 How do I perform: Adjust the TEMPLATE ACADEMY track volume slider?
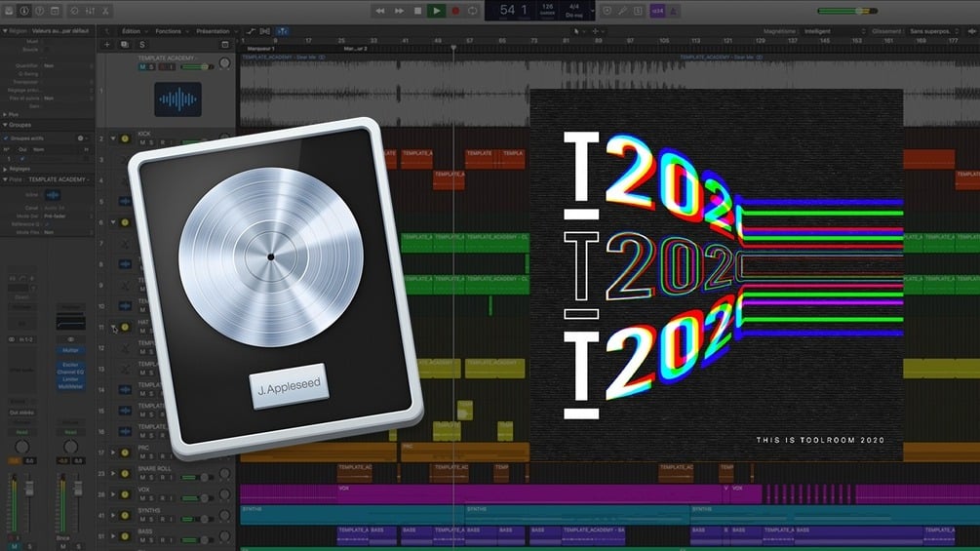click(x=196, y=67)
